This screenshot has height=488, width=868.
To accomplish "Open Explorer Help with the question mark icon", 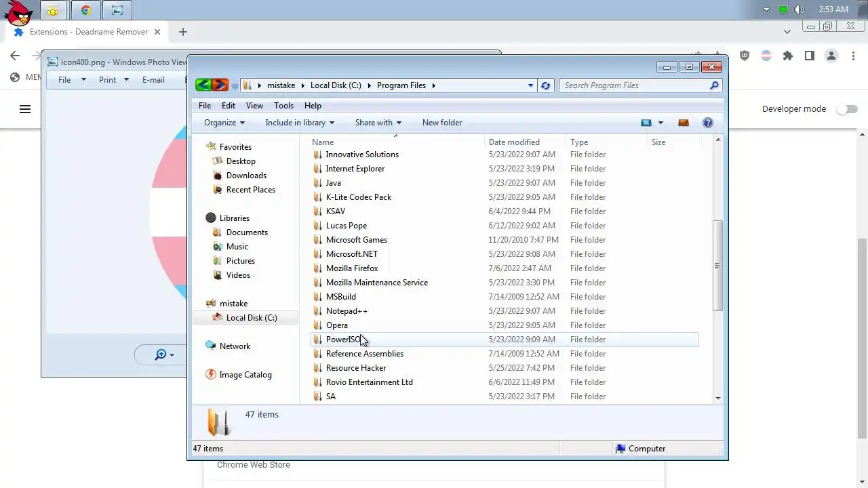I will (708, 123).
